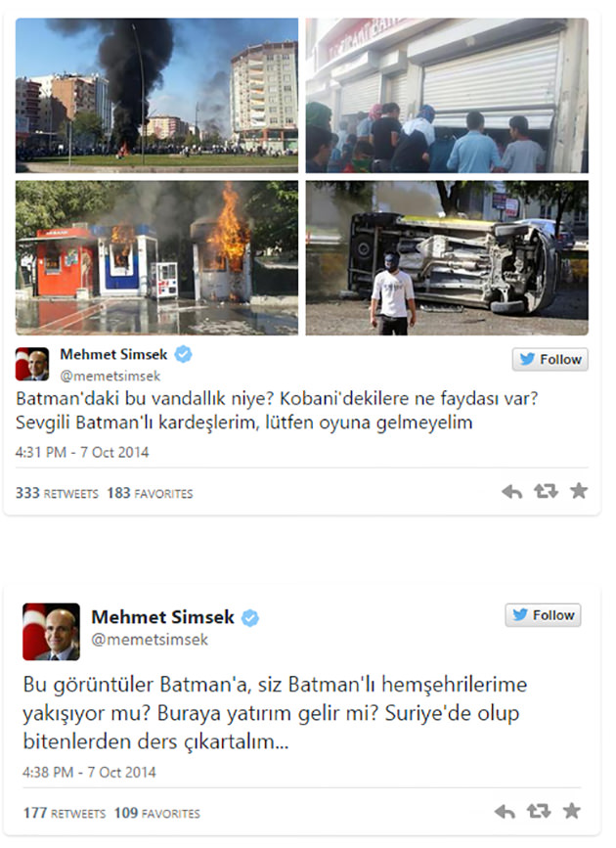Open the black smoke cityscape photo

pos(156,95)
